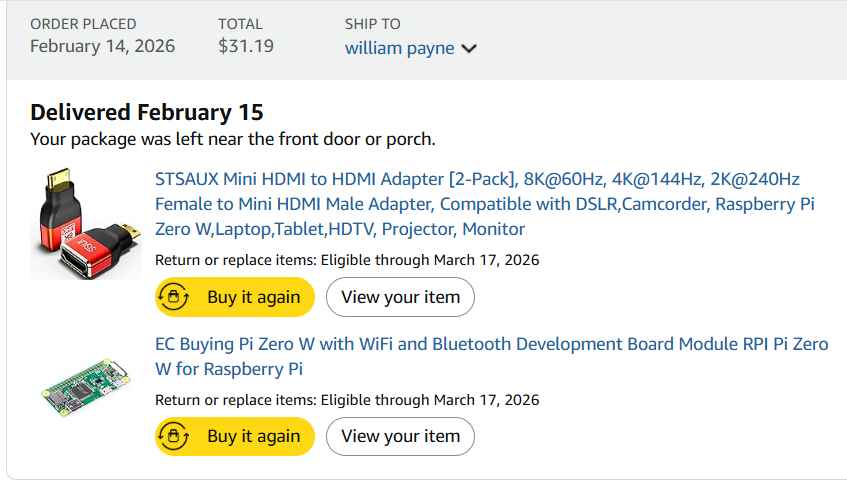This screenshot has width=847, height=484.
Task: Click the order total $31.19
Action: coord(246,46)
